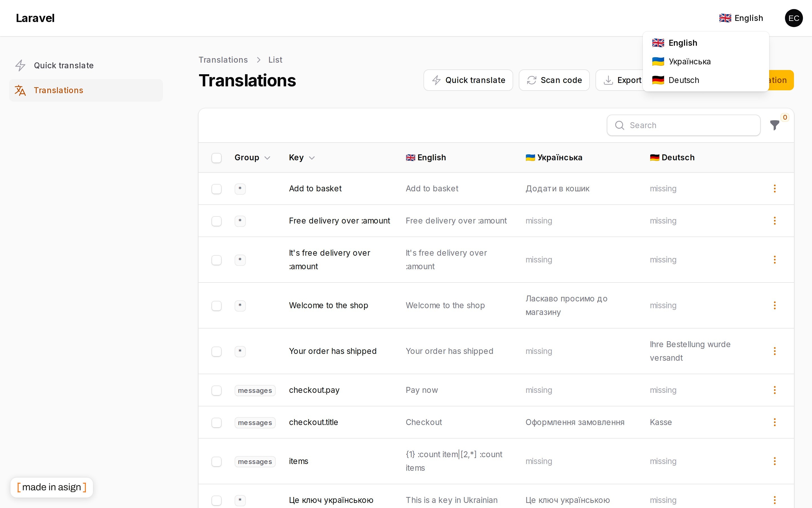Open actions menu for Your order has shipped row

[775, 351]
